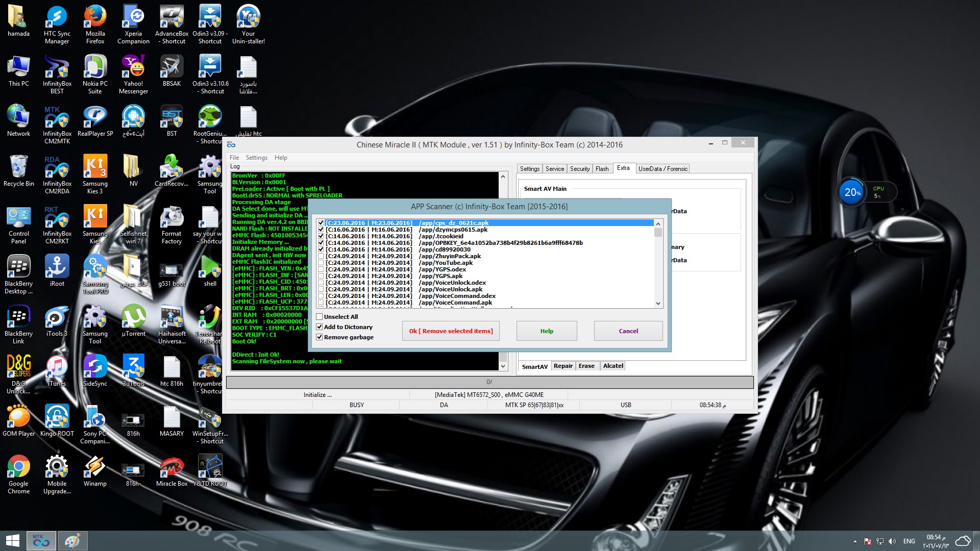Click Ok [ Remove selected items] button
The width and height of the screenshot is (980, 551).
click(x=451, y=331)
